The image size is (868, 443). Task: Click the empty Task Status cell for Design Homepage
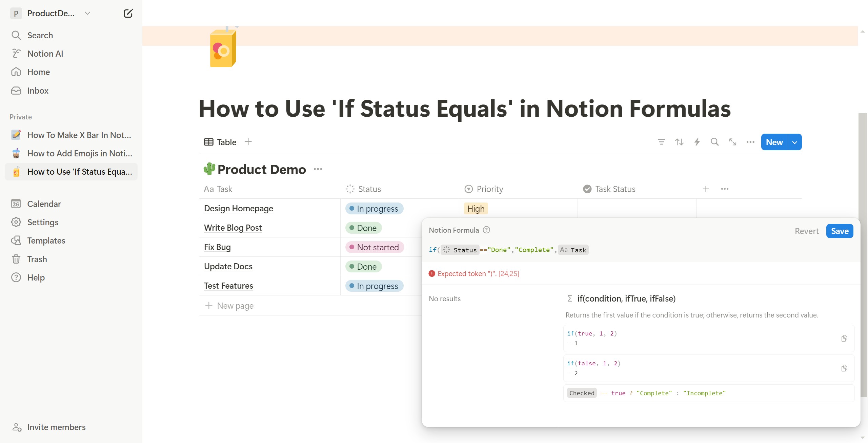click(637, 208)
